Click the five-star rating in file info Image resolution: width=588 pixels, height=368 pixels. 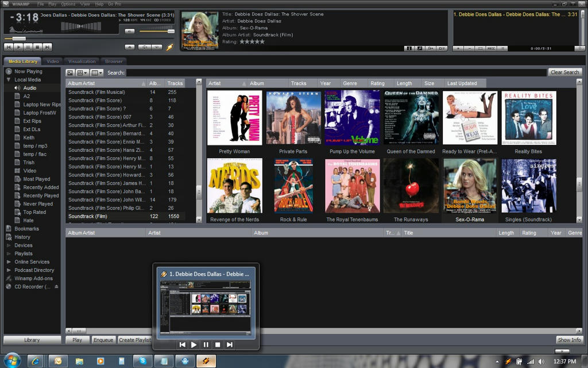pos(252,41)
